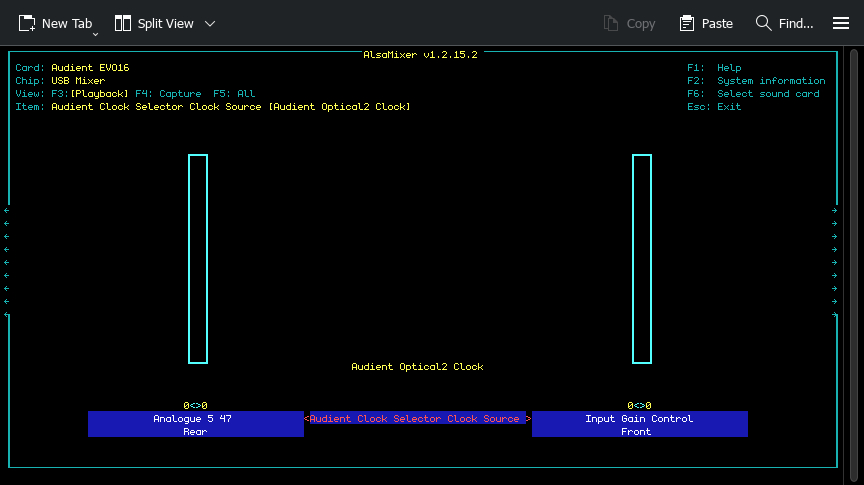Click the Paste clipboard icon

pos(687,23)
